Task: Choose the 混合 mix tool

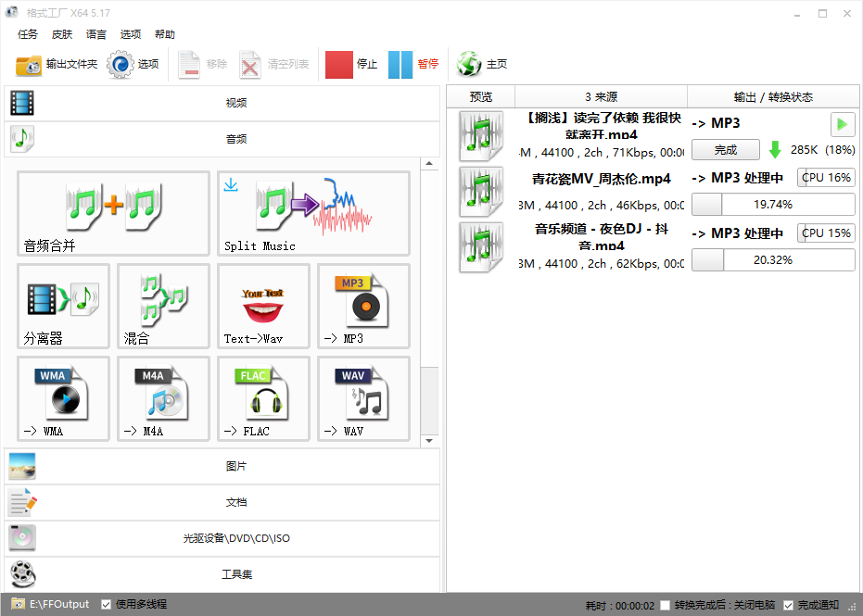Action: pyautogui.click(x=163, y=306)
